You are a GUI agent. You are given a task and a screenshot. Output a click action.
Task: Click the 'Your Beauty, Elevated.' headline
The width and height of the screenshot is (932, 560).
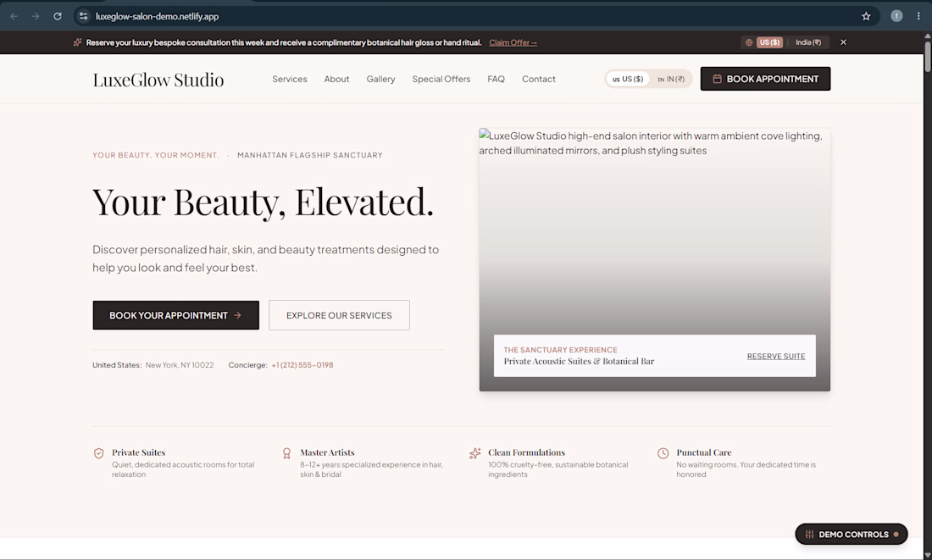tap(264, 202)
